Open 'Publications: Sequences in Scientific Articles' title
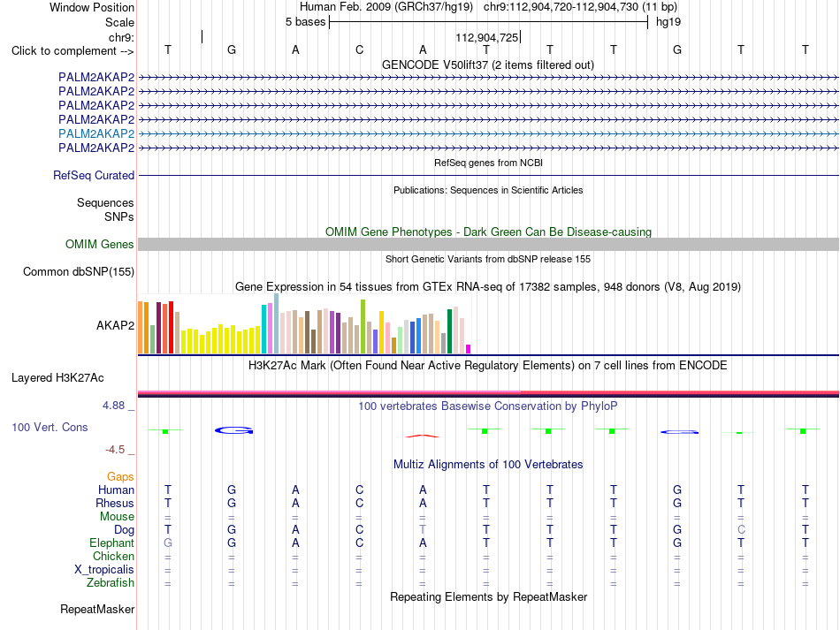The image size is (840, 630). click(x=488, y=190)
